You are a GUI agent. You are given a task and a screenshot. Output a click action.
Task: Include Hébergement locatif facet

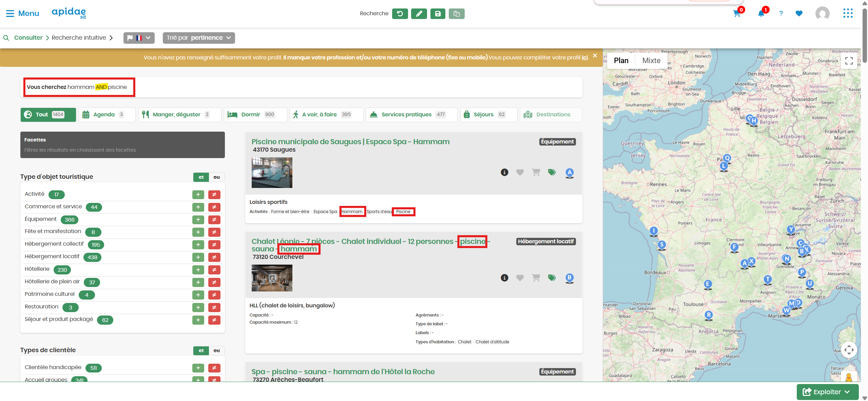[x=198, y=257]
